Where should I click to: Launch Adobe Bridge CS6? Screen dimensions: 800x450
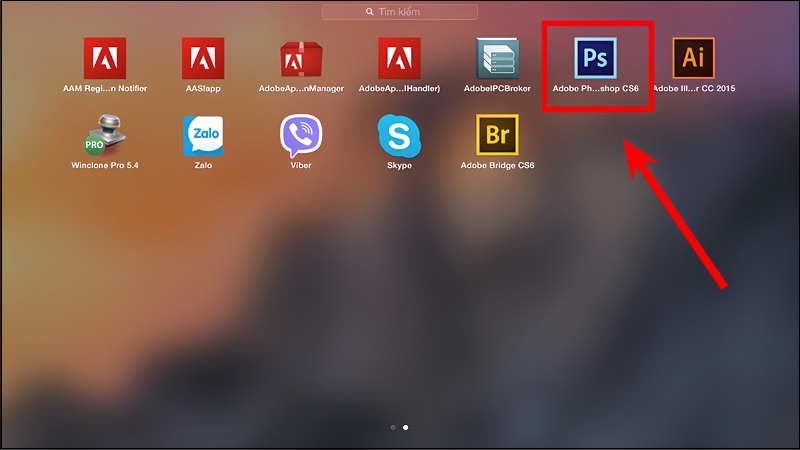(497, 135)
